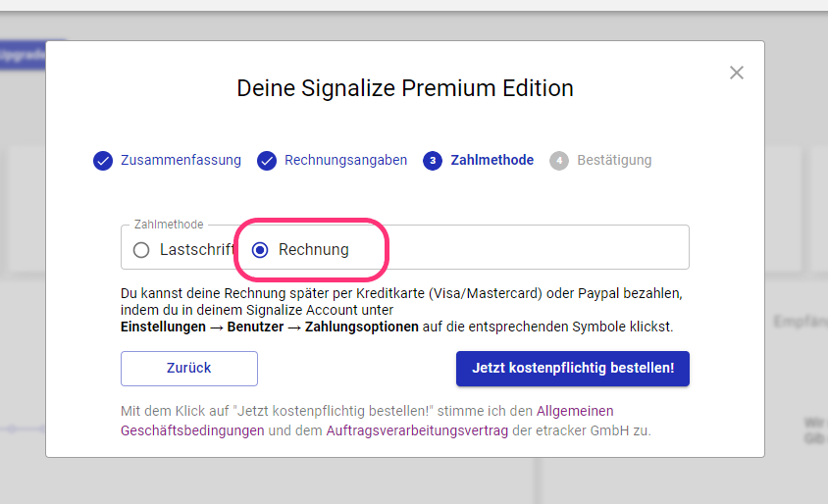Click the Upgrade badge behind the dialog
Image resolution: width=828 pixels, height=504 pixels.
pos(23,55)
